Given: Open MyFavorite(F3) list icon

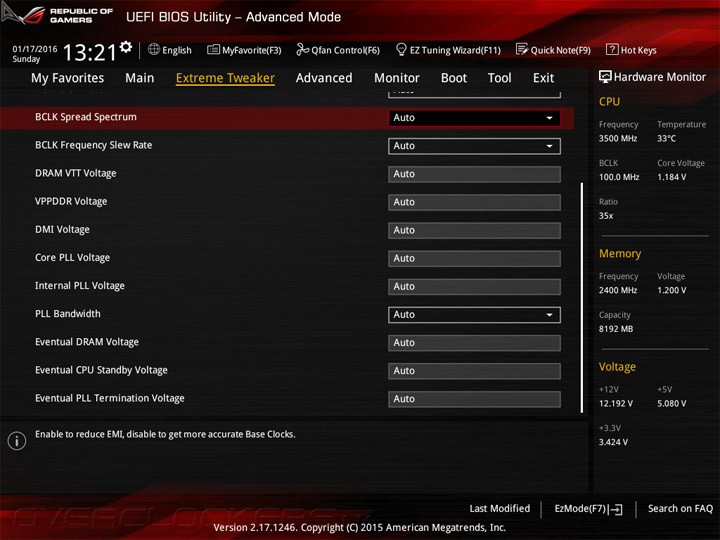Looking at the screenshot, I should pyautogui.click(x=213, y=49).
